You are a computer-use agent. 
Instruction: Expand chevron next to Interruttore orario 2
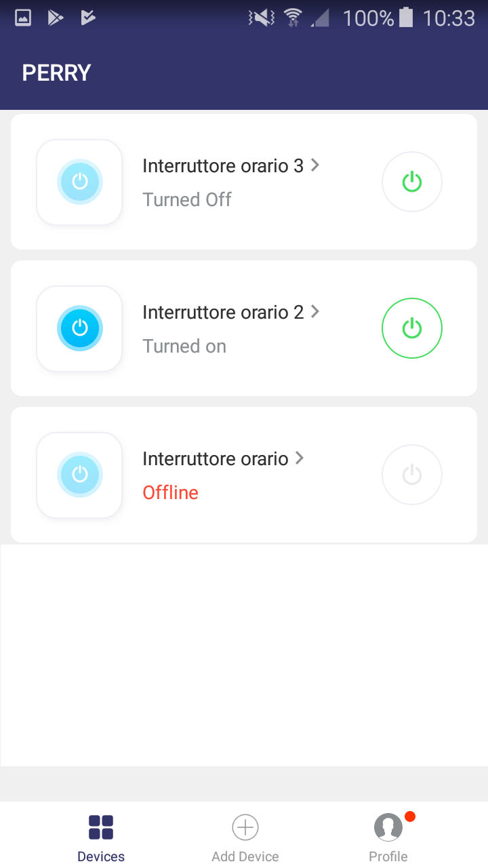315,311
